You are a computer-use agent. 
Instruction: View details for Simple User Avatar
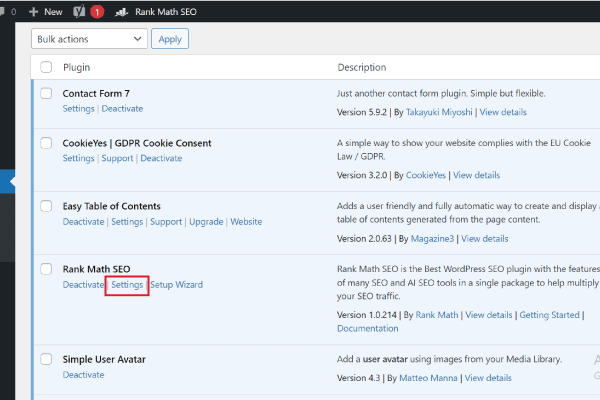488,378
